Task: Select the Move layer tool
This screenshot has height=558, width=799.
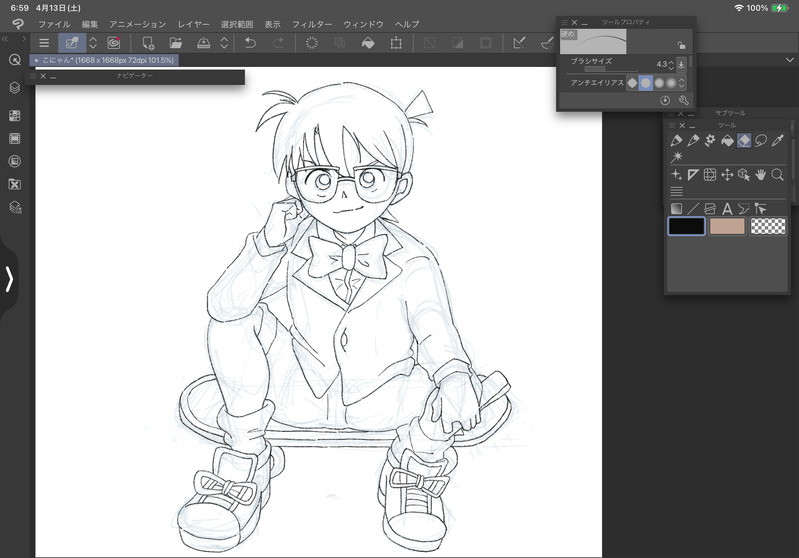Action: pyautogui.click(x=727, y=175)
